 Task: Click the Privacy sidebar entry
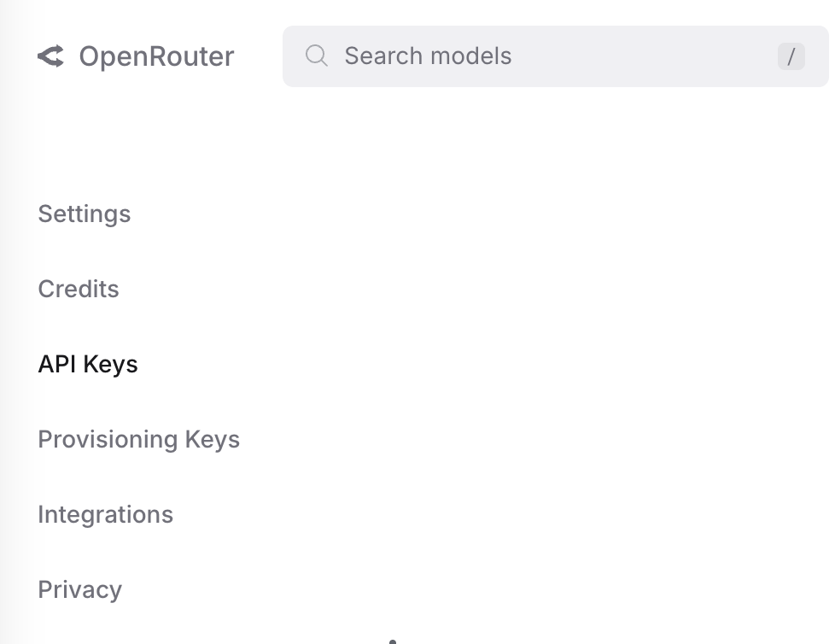79,589
